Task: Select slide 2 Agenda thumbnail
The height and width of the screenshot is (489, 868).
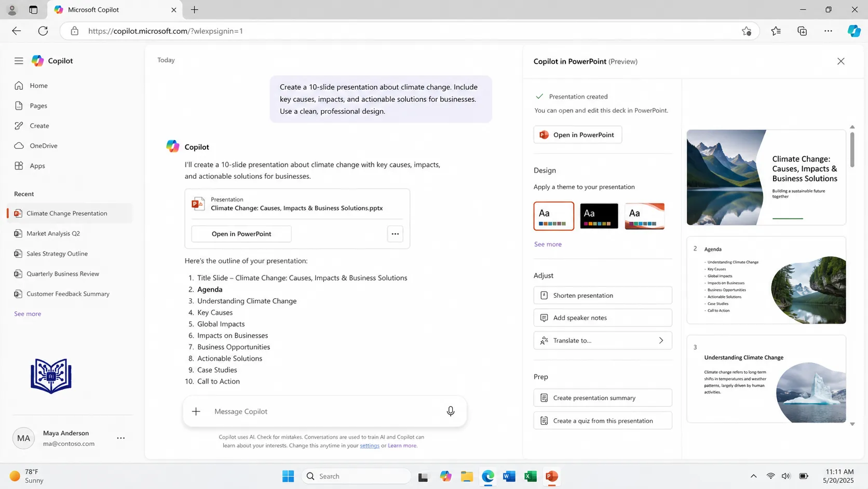Action: pos(766,281)
